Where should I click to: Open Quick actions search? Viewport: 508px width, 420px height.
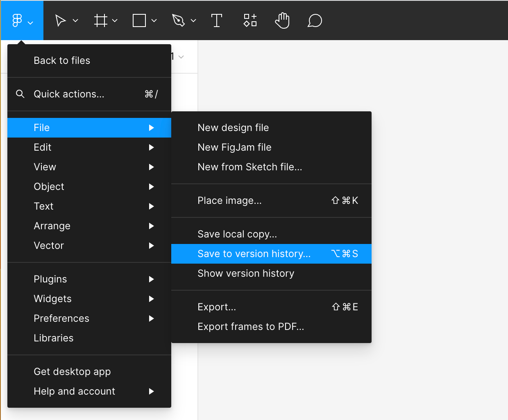(69, 94)
